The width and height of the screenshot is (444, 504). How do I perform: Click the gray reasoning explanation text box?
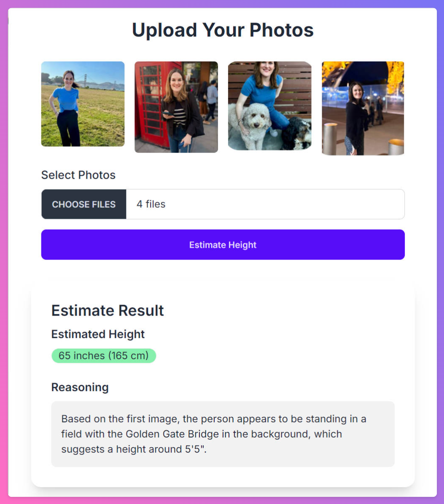[x=223, y=434]
